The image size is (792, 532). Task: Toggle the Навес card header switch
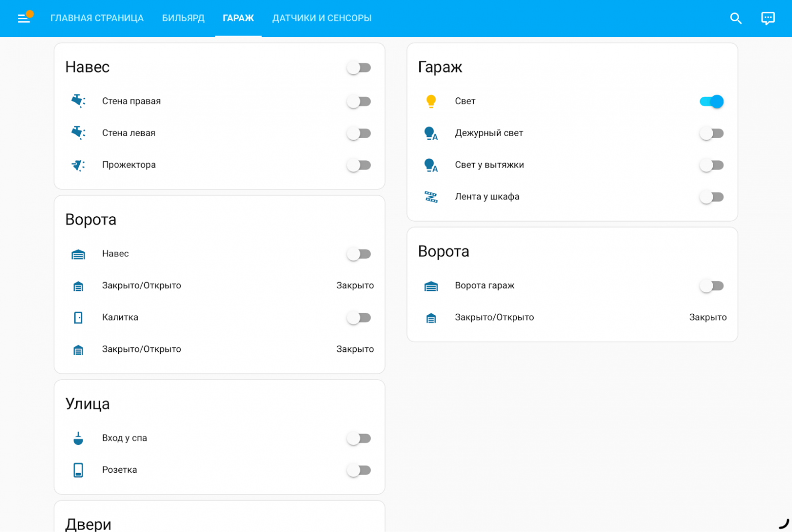point(359,68)
